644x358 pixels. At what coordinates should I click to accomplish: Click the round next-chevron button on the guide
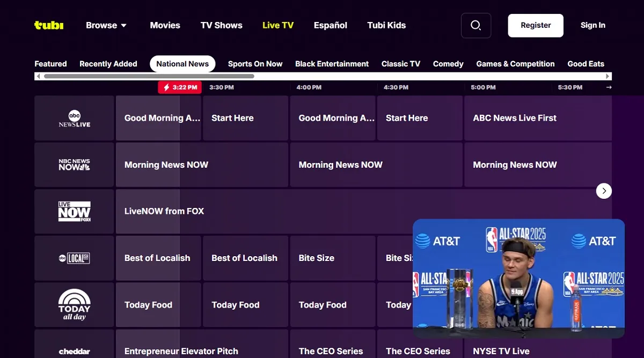(x=604, y=190)
